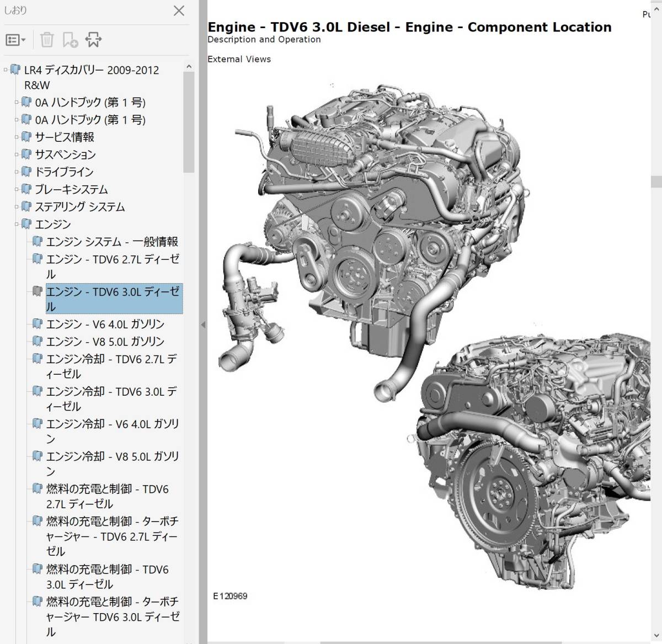Click the bookmarks panel vertical scrollbar thumb

[189, 122]
